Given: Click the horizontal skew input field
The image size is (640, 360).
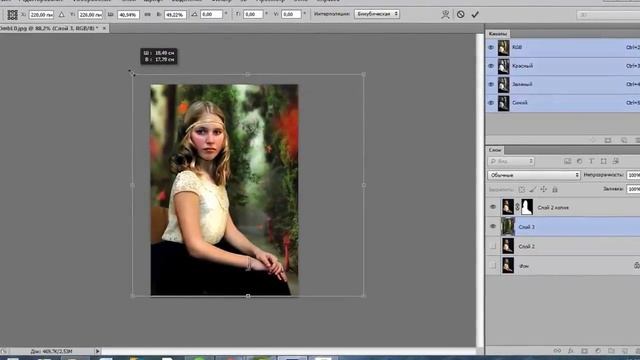Looking at the screenshot, I should pyautogui.click(x=253, y=14).
